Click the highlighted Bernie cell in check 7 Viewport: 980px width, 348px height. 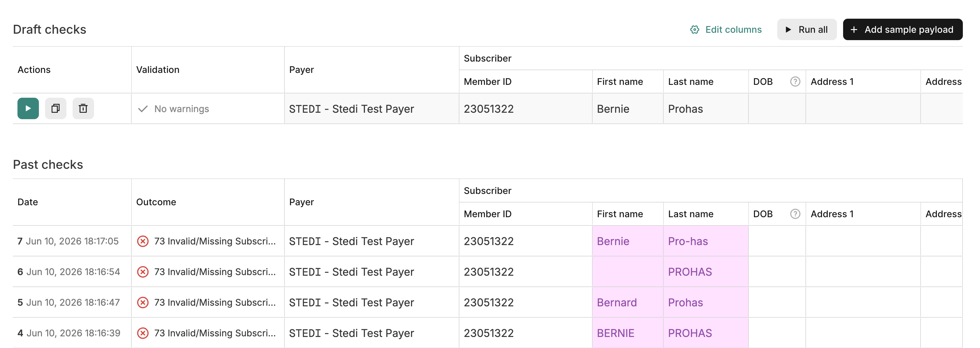tap(628, 241)
